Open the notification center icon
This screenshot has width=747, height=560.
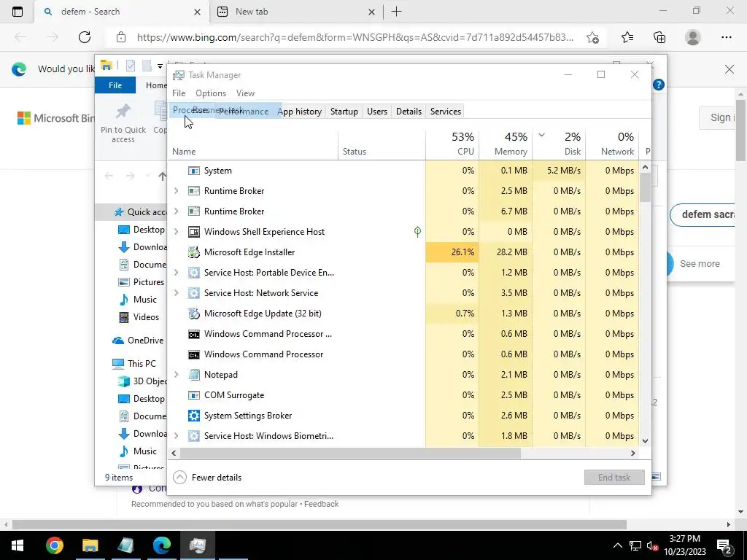click(724, 545)
